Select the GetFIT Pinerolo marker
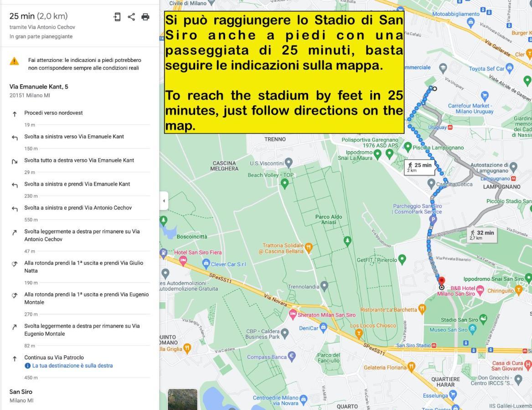The height and width of the screenshot is (410, 532). tap(402, 259)
